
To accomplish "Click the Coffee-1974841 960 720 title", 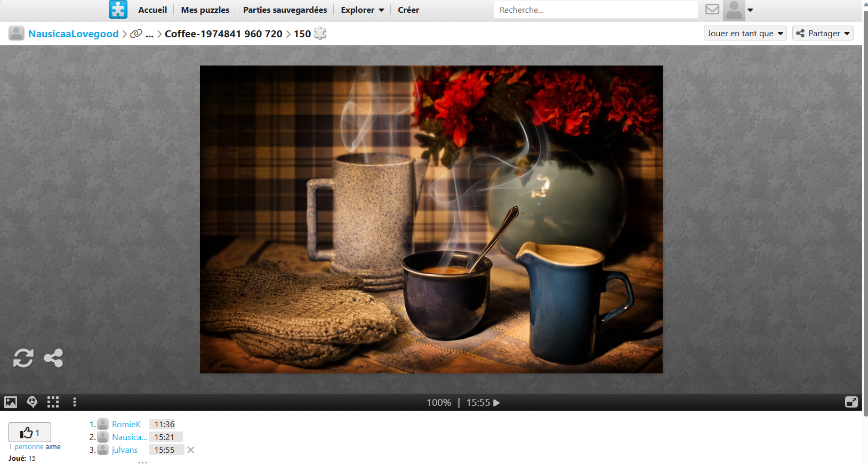I will point(223,34).
